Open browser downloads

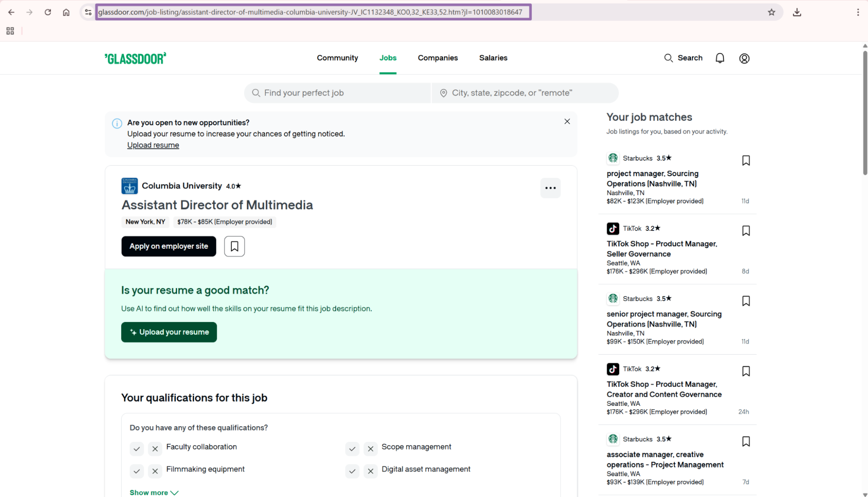(797, 12)
